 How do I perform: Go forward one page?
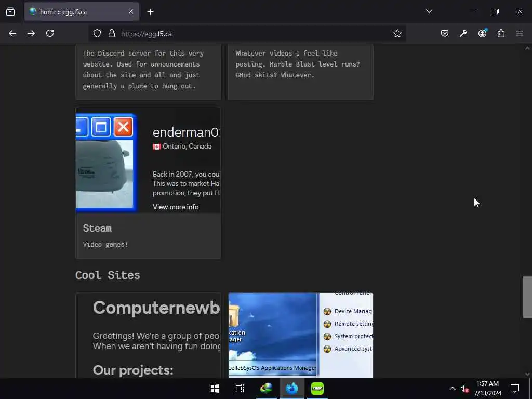click(31, 33)
